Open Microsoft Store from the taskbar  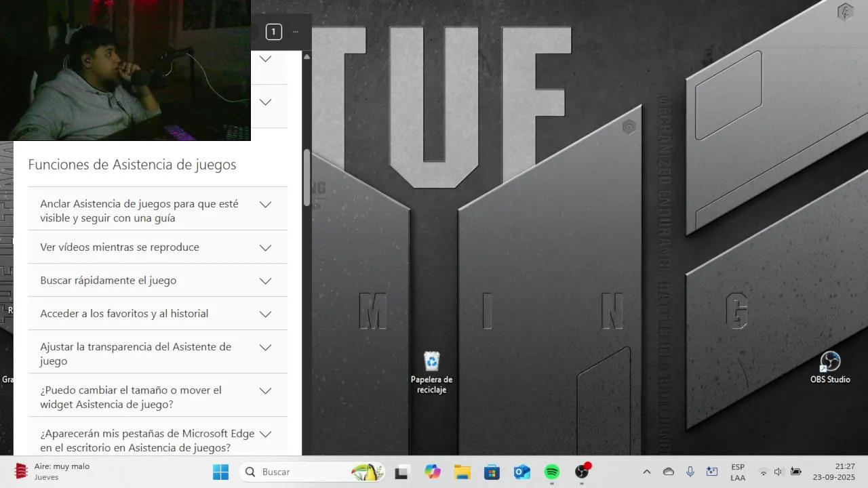(492, 472)
